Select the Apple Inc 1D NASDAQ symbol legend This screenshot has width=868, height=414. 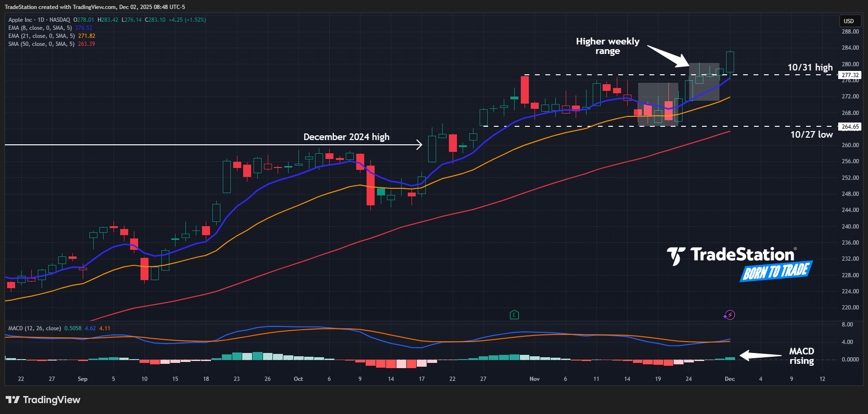tap(39, 20)
